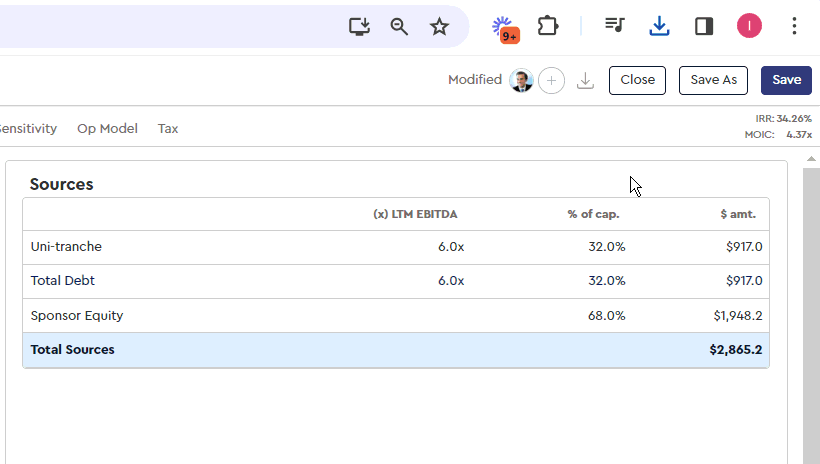This screenshot has height=464, width=820.
Task: Toggle the browser side panel
Action: 704,26
